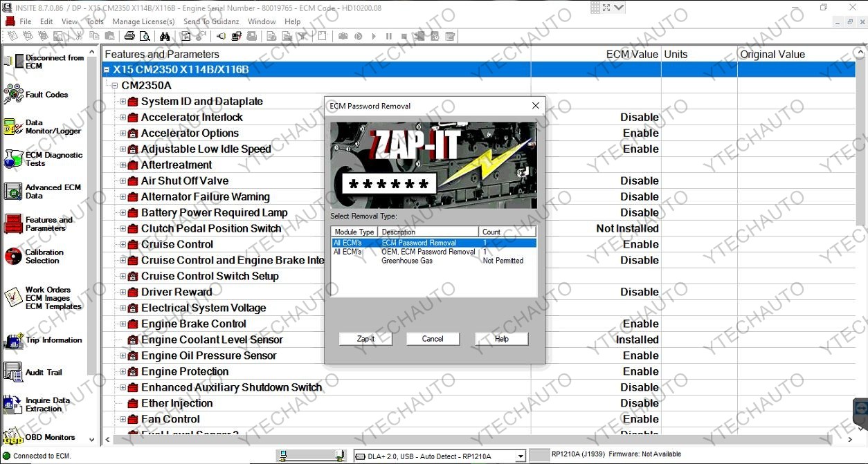This screenshot has height=464, width=868.
Task: Click the Stop toolbar icon
Action: (404, 37)
